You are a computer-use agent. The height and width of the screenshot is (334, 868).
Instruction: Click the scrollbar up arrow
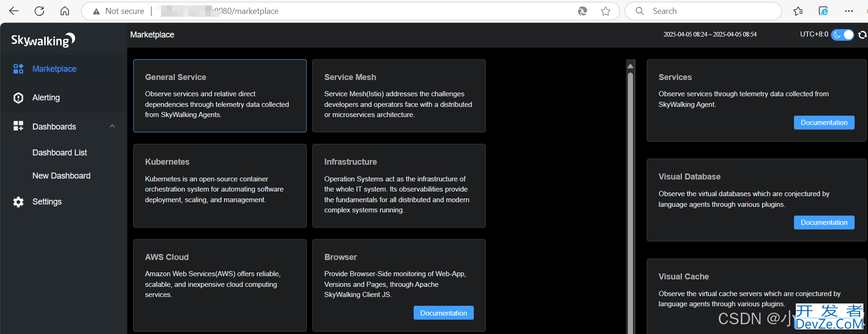pyautogui.click(x=630, y=66)
